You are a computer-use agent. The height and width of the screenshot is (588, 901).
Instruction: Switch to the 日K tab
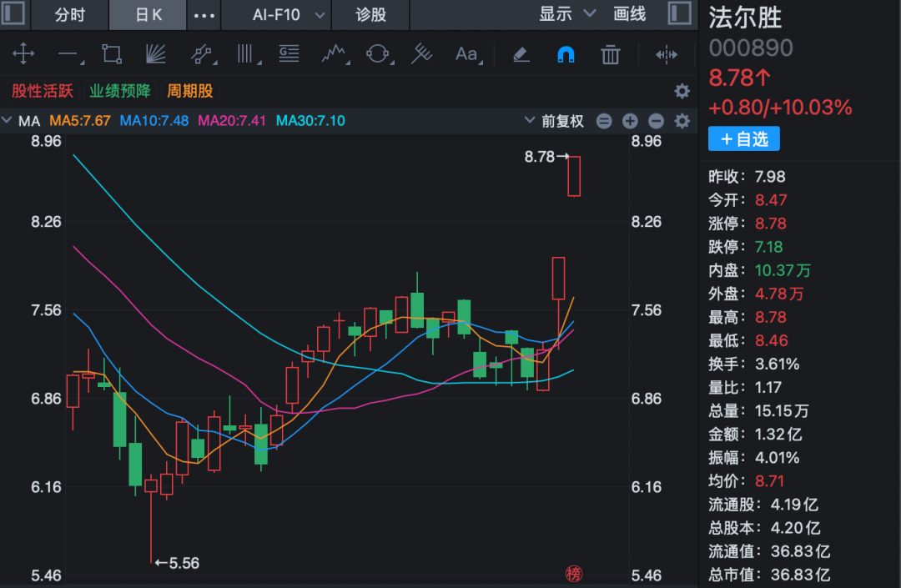[148, 14]
